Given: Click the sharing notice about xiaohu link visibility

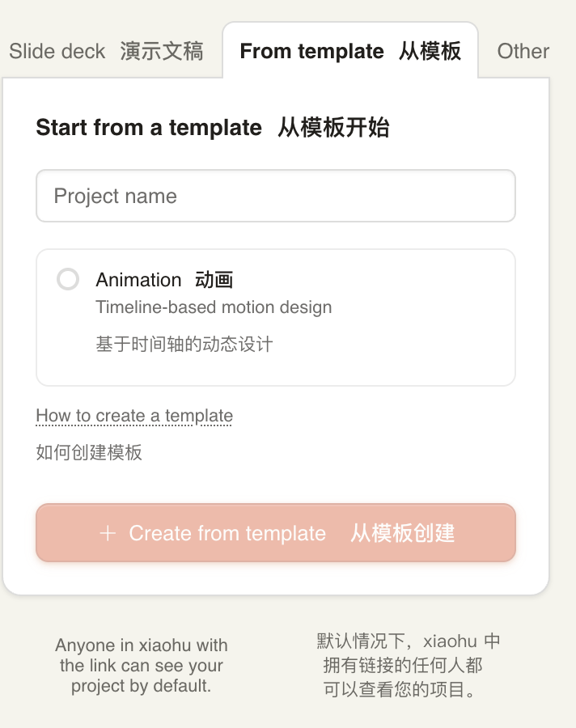Looking at the screenshot, I should [x=141, y=666].
